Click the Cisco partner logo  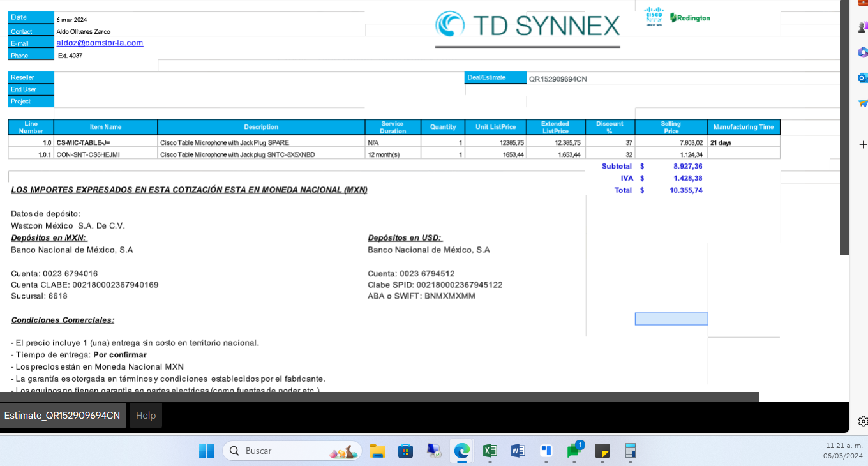coord(654,16)
